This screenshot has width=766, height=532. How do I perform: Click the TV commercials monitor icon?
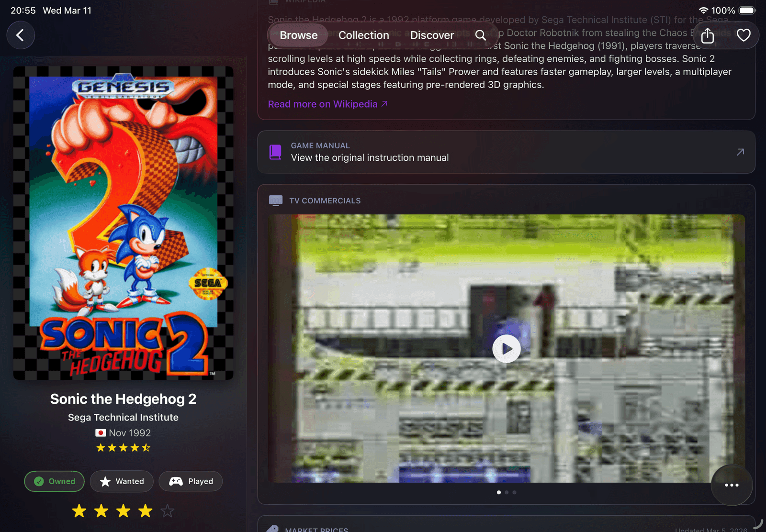276,200
